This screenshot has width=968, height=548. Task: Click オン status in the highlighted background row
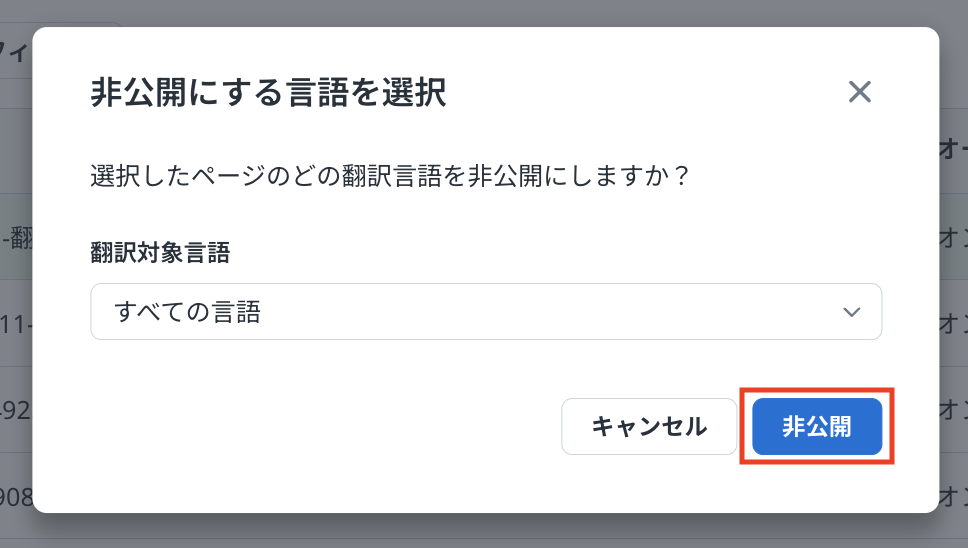point(952,239)
